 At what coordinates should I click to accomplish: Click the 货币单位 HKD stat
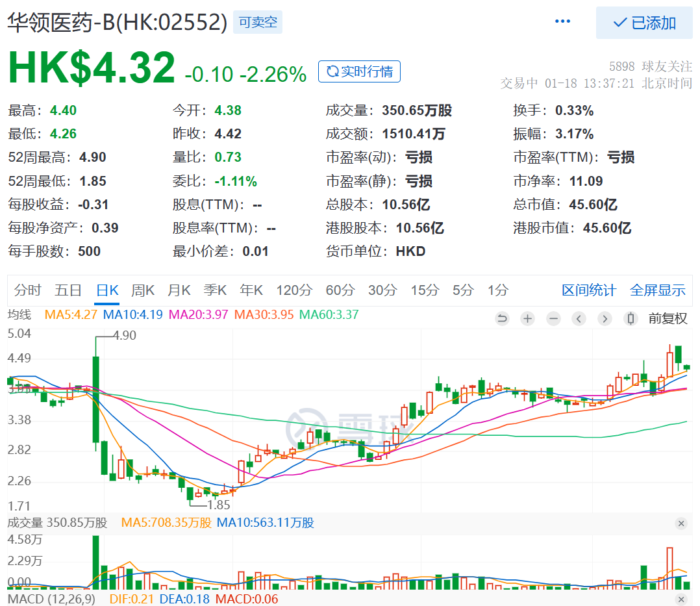pos(375,251)
